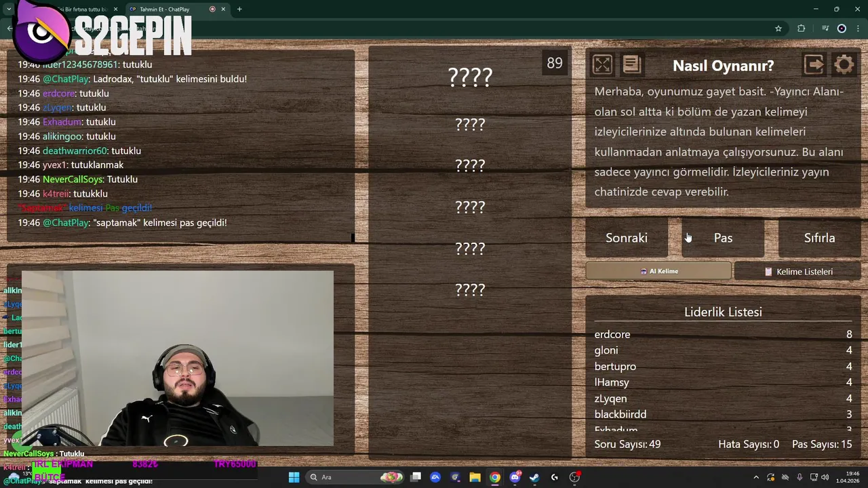Click the logout arrow icon near settings
The height and width of the screenshot is (488, 868).
click(814, 64)
